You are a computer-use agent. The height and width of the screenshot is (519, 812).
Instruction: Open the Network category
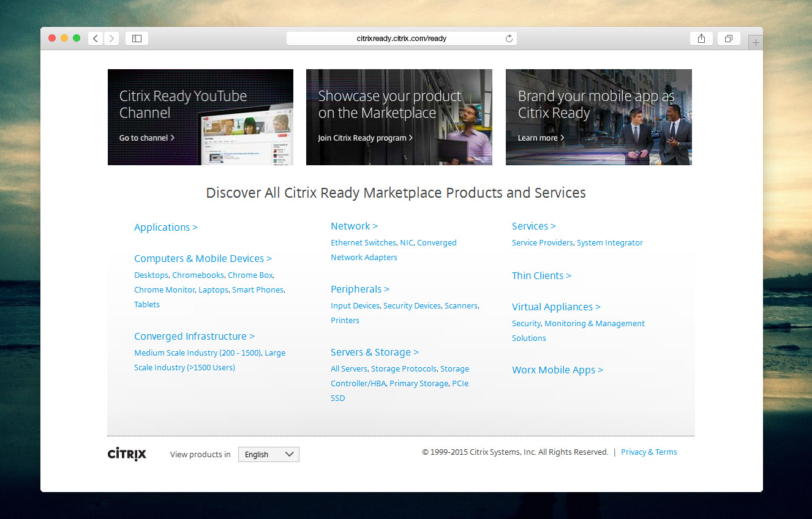[354, 226]
